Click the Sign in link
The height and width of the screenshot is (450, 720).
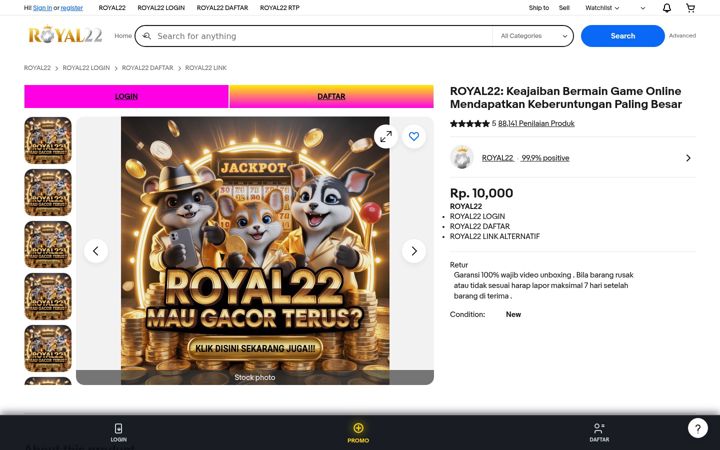coord(43,8)
